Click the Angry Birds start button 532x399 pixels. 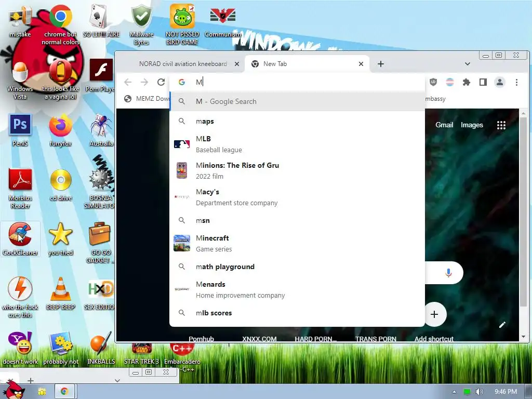coord(14,390)
